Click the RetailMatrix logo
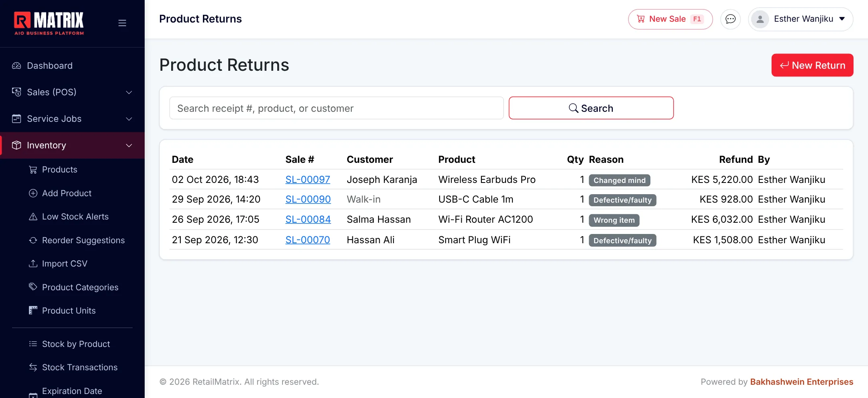The width and height of the screenshot is (868, 398). click(49, 23)
